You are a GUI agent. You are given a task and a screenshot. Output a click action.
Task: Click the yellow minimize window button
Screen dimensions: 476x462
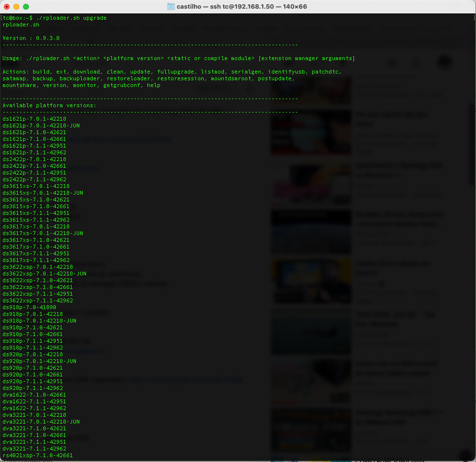pyautogui.click(x=16, y=7)
